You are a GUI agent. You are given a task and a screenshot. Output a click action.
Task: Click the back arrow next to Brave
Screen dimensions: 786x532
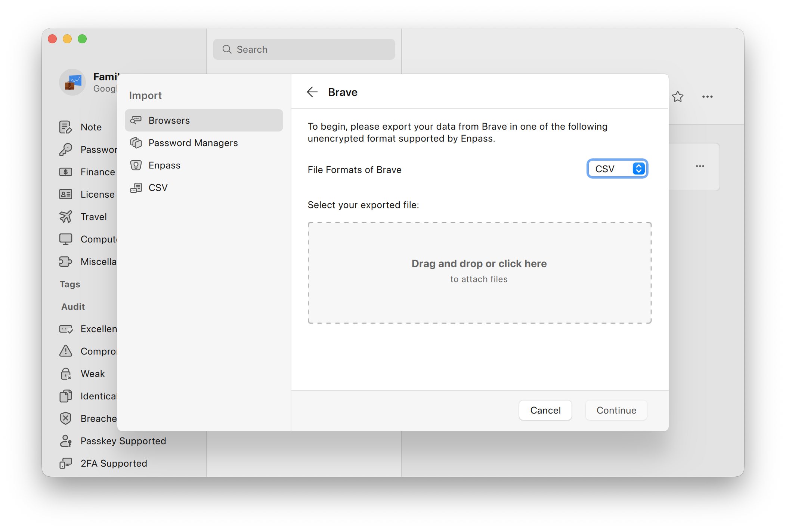click(x=312, y=92)
